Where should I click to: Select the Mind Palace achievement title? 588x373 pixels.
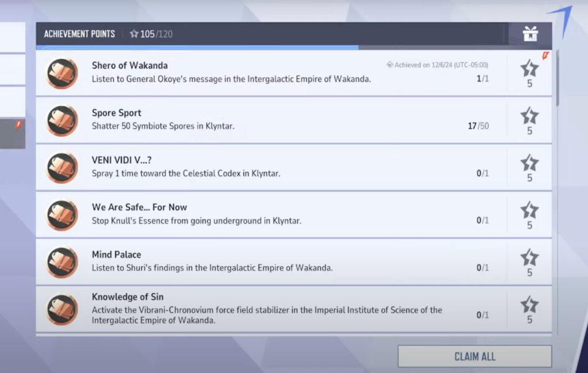[x=117, y=255]
